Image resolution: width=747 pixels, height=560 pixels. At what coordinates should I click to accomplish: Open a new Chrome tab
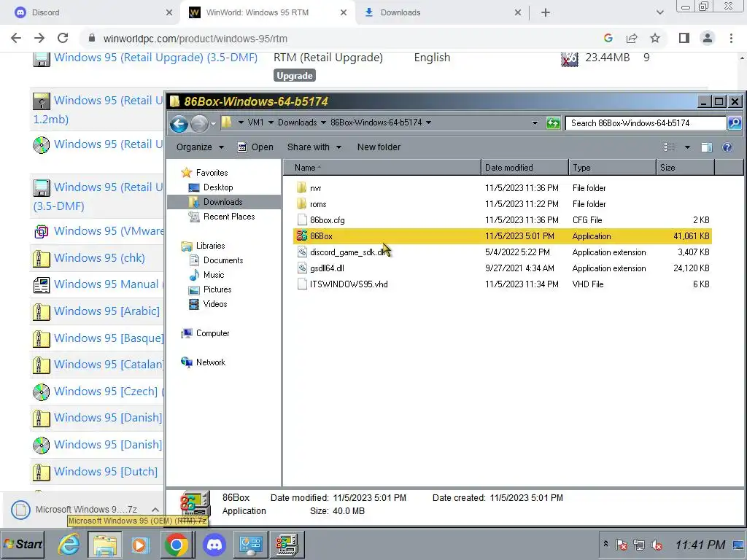click(546, 13)
